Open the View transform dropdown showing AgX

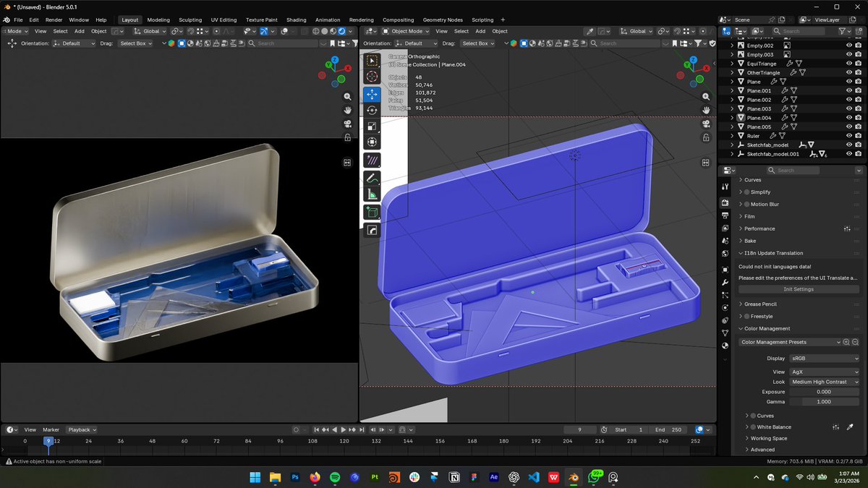824,372
